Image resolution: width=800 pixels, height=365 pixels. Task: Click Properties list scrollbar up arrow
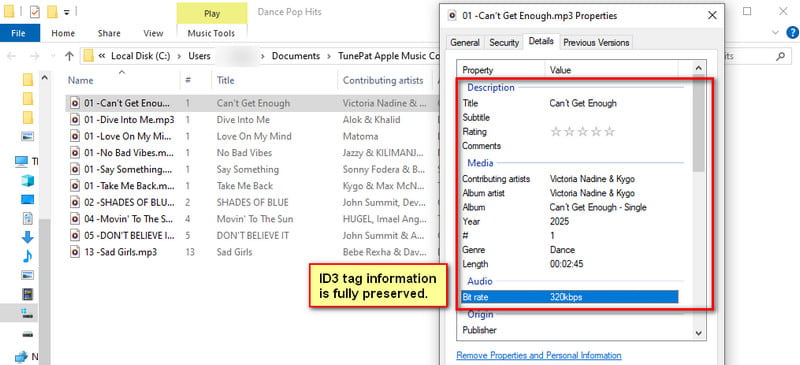click(x=698, y=68)
